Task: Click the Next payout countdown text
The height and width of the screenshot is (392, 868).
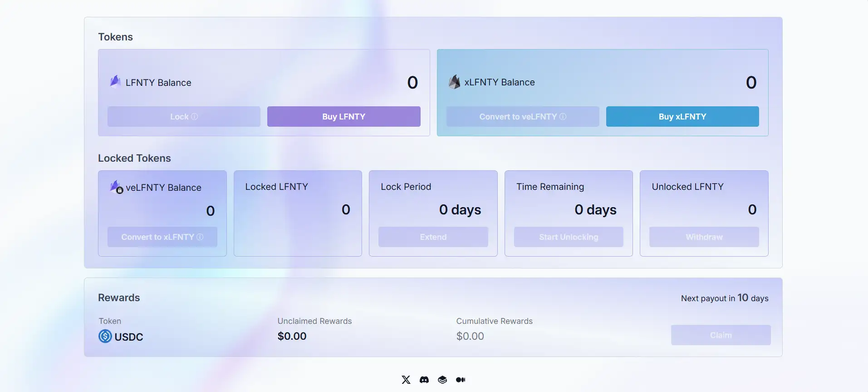Action: pos(724,298)
